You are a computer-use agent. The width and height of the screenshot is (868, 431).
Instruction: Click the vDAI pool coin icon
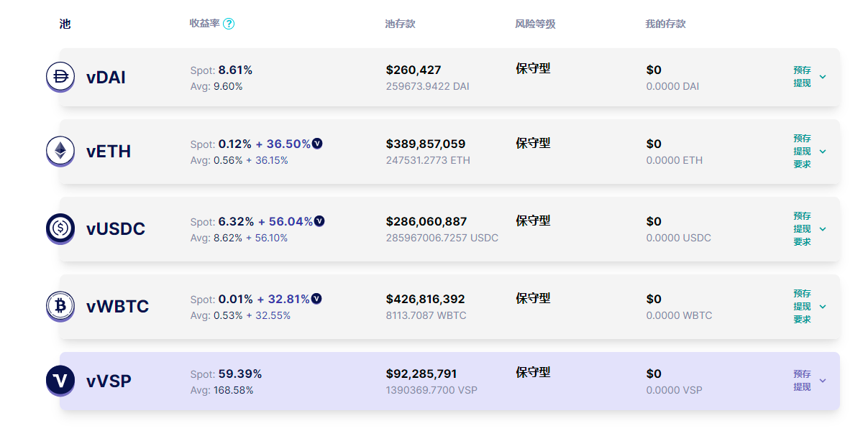coord(60,76)
